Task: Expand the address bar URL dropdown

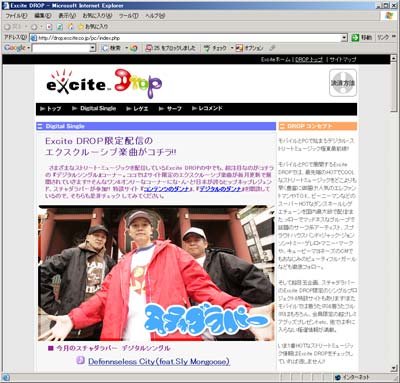Action: click(344, 38)
